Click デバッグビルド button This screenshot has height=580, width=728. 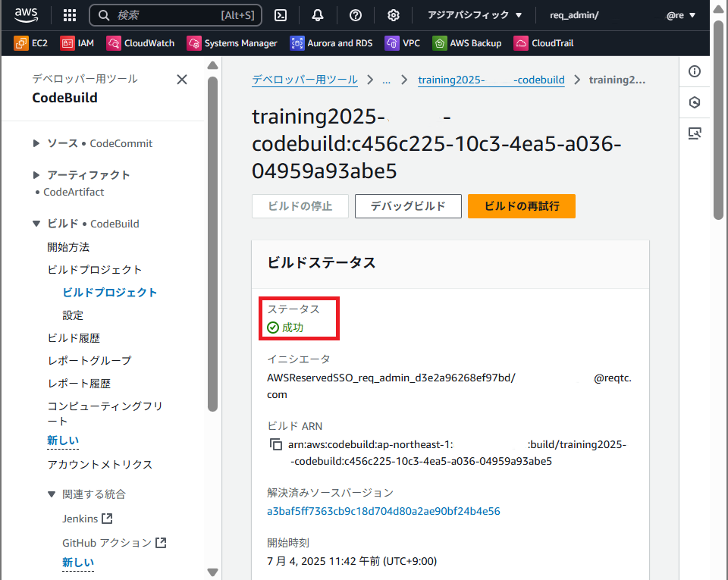[408, 206]
